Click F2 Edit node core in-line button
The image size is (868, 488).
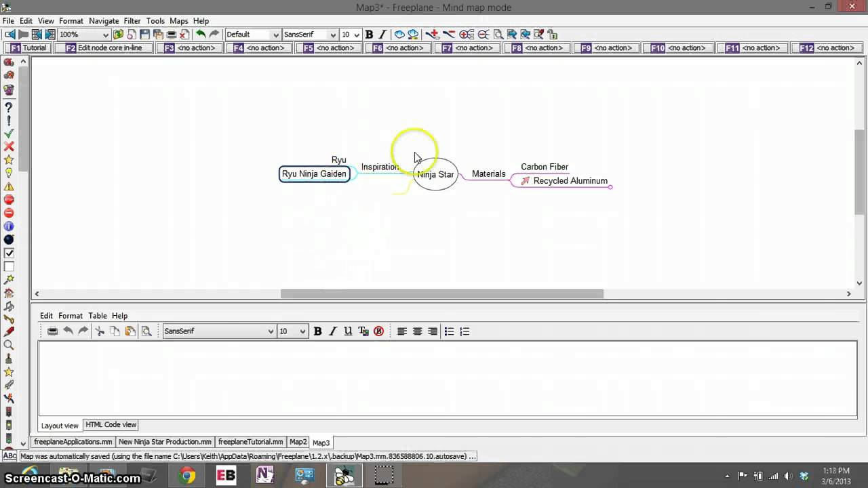coord(103,48)
